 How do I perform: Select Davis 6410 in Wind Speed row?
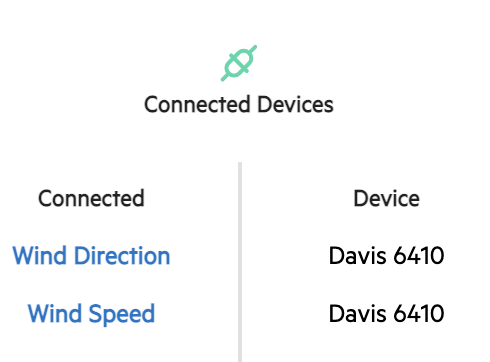386,314
